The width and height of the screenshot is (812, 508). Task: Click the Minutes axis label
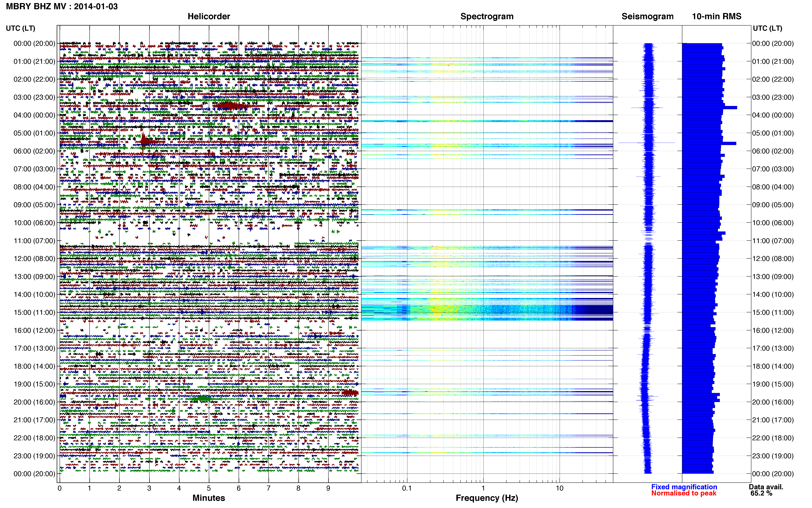(208, 498)
